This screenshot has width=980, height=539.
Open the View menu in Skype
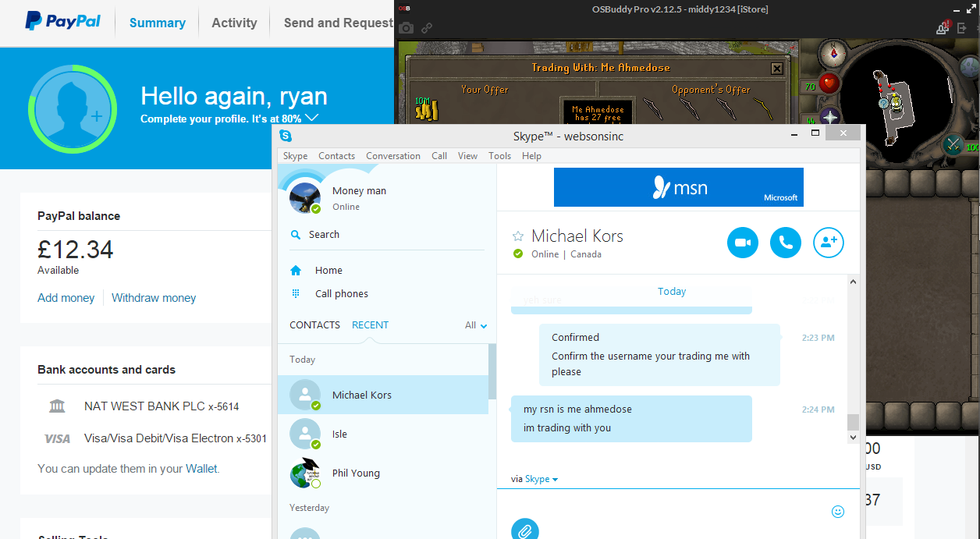pyautogui.click(x=467, y=156)
